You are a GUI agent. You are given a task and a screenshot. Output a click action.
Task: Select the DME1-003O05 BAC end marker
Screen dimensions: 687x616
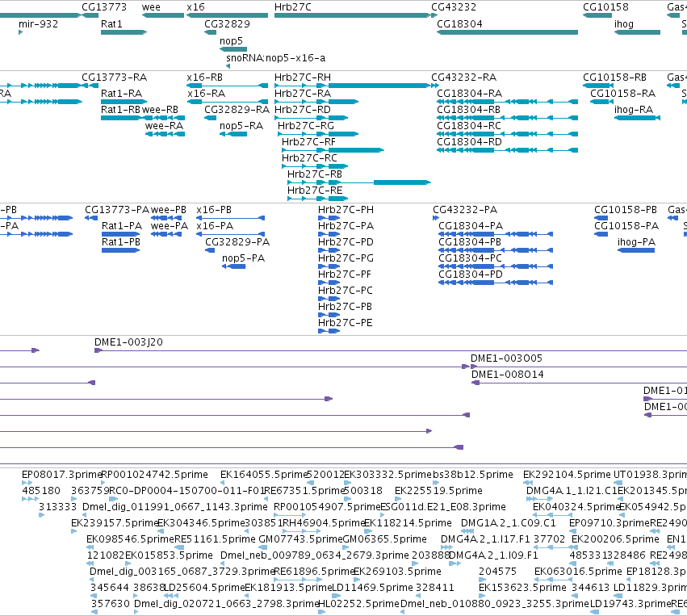click(474, 367)
